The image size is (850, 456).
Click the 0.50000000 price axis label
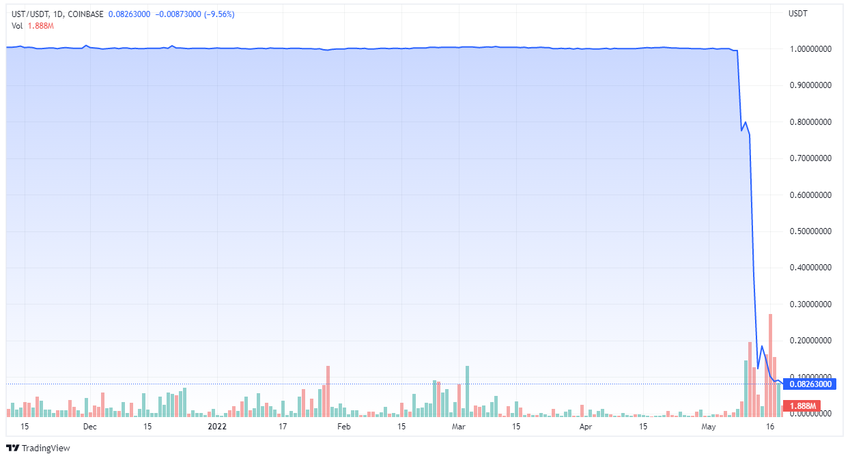(810, 232)
